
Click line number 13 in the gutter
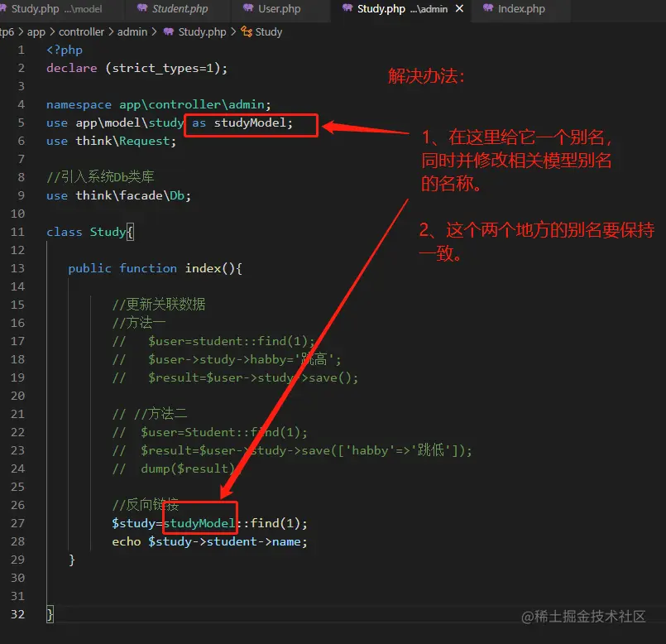click(x=17, y=269)
